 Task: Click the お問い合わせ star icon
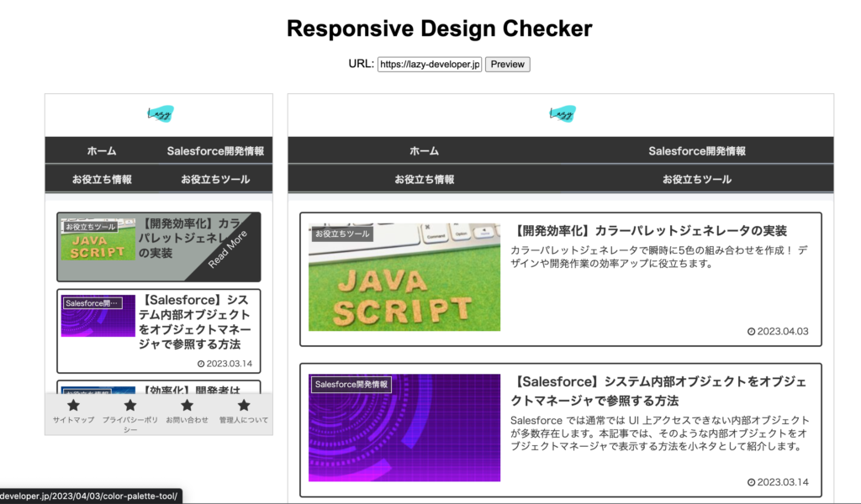tap(187, 406)
